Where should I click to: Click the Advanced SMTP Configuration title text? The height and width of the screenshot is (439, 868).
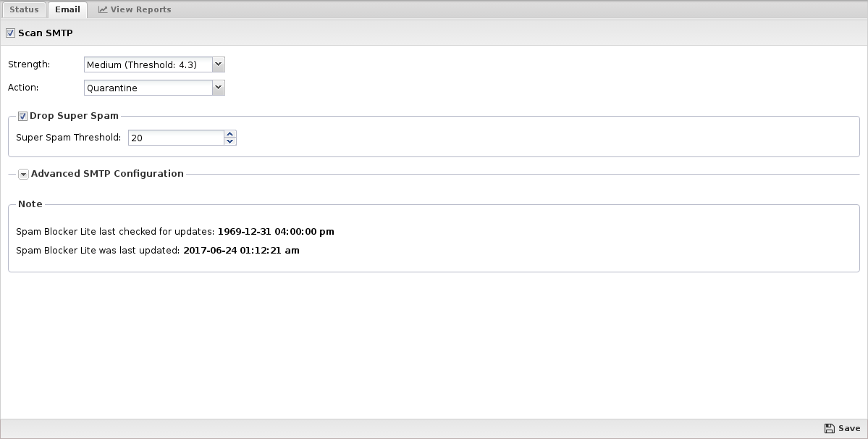(107, 173)
